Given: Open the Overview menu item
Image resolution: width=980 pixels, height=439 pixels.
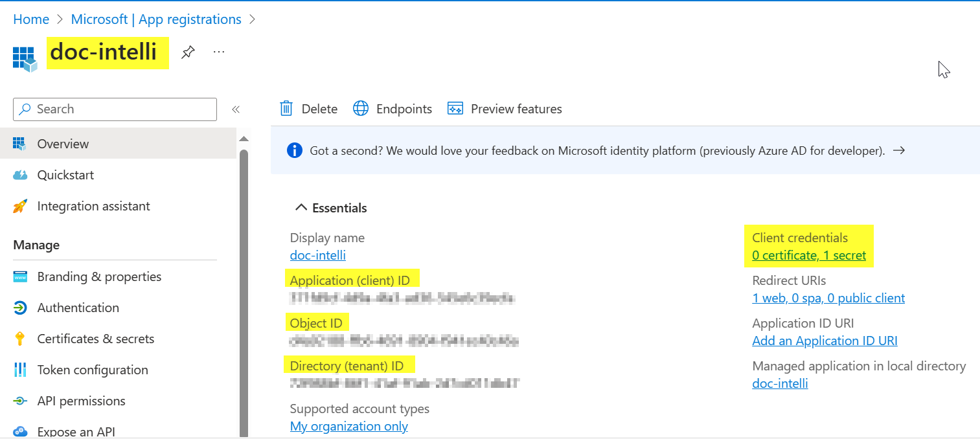Looking at the screenshot, I should (118, 144).
